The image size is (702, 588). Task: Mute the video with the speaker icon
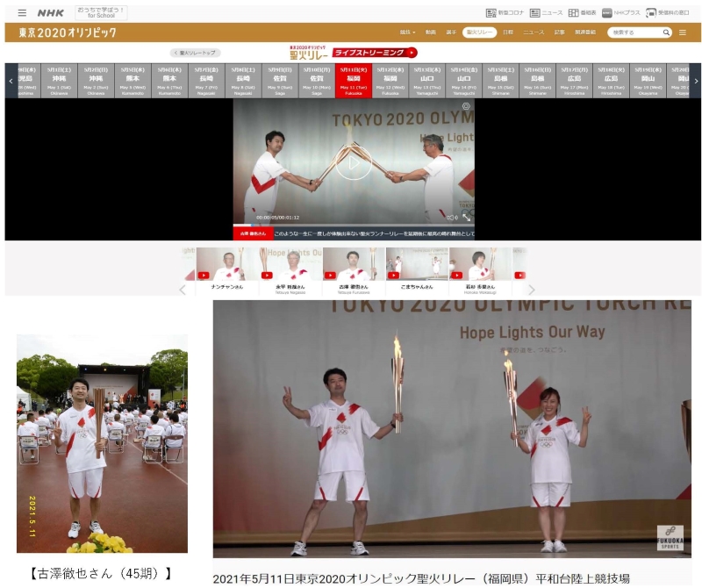pyautogui.click(x=456, y=217)
